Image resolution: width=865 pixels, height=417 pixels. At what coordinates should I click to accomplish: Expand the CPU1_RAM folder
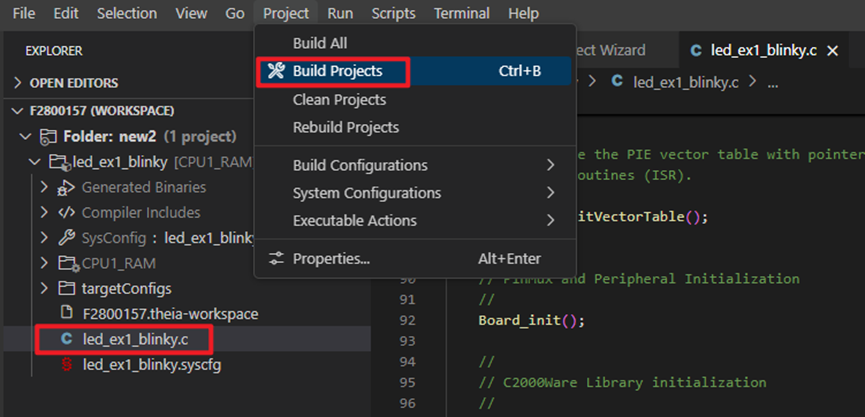[x=44, y=263]
